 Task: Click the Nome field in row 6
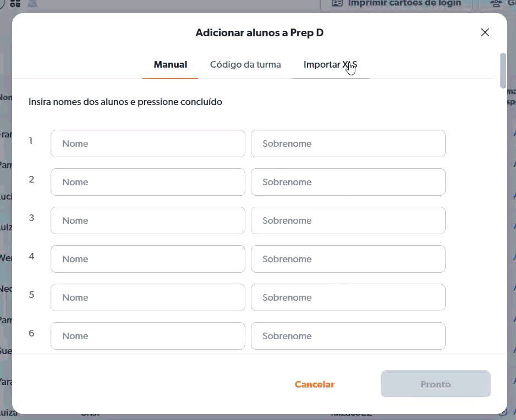pos(147,336)
